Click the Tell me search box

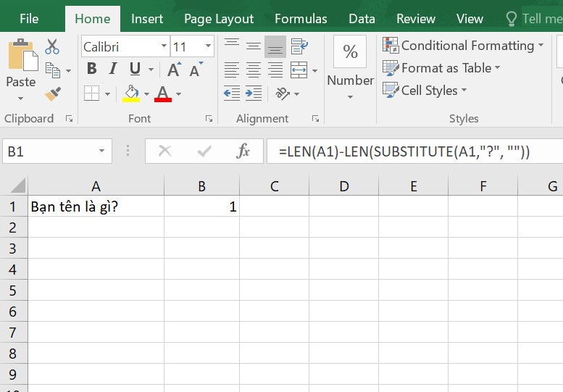(533, 19)
